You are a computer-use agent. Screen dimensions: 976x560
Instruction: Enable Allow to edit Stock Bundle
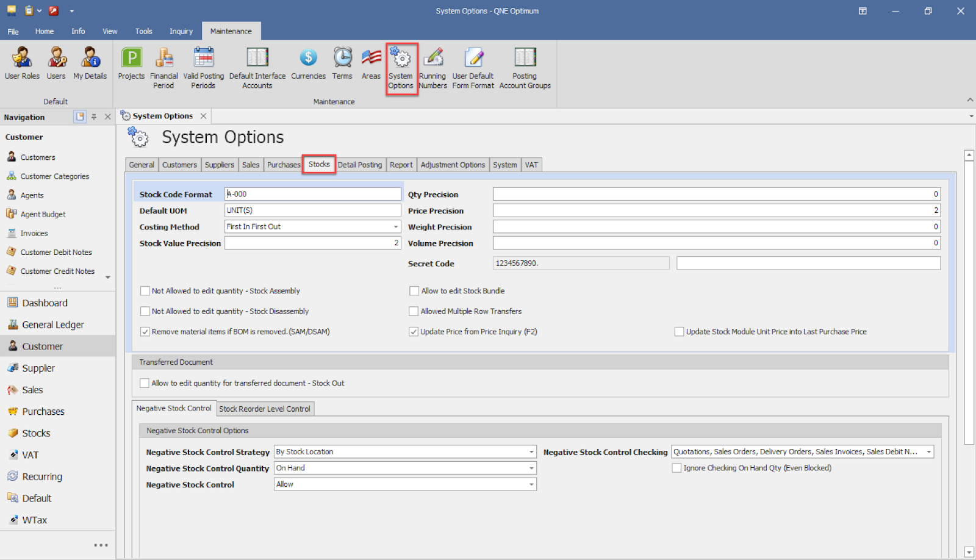click(x=414, y=291)
